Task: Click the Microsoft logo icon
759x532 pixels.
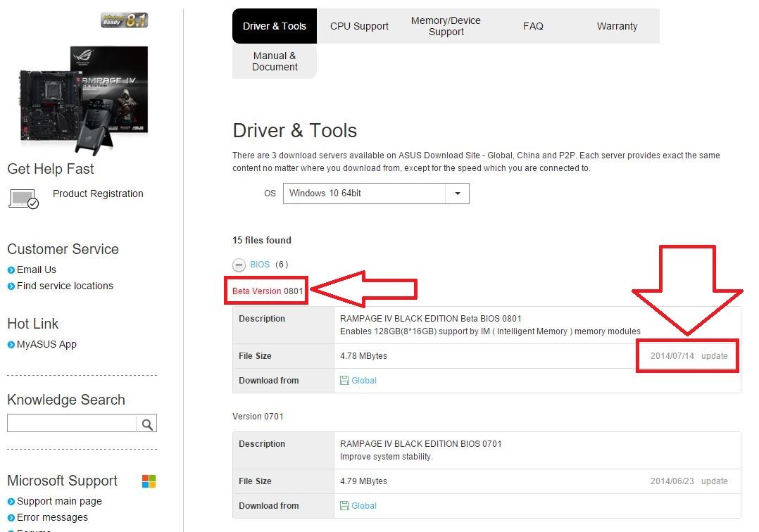Action: [149, 481]
